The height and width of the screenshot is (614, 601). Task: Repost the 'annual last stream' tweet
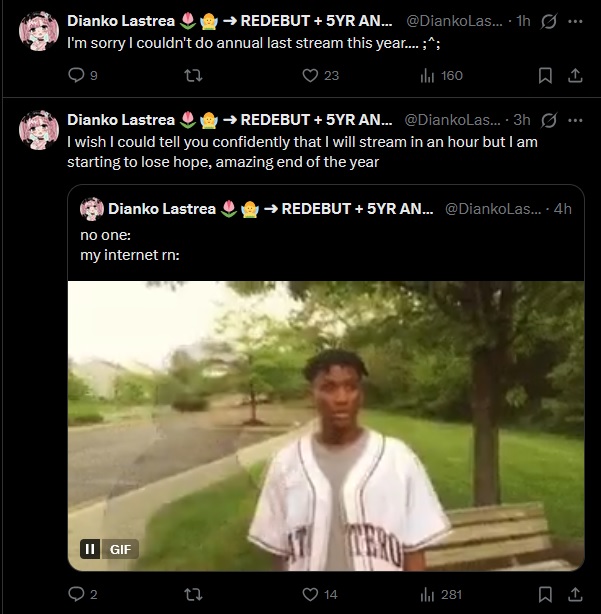[x=193, y=75]
